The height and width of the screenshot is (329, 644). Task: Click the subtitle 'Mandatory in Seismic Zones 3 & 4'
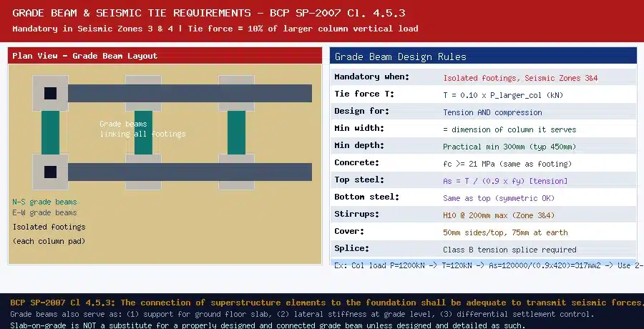tap(93, 29)
